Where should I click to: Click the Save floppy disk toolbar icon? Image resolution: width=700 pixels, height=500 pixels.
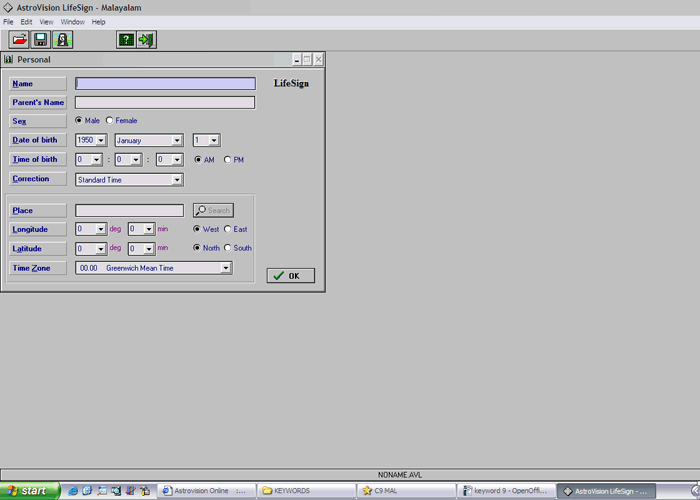[x=41, y=40]
